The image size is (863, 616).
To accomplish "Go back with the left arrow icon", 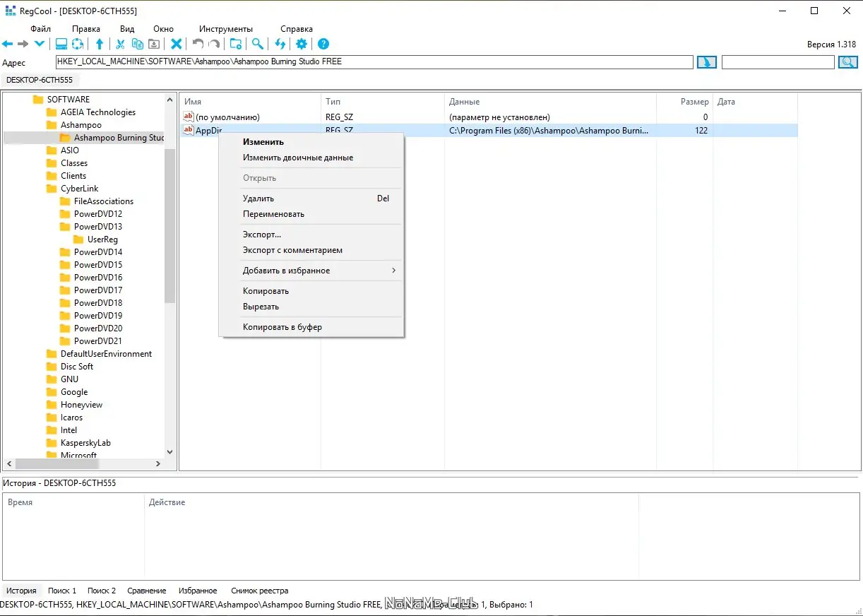I will [x=8, y=44].
